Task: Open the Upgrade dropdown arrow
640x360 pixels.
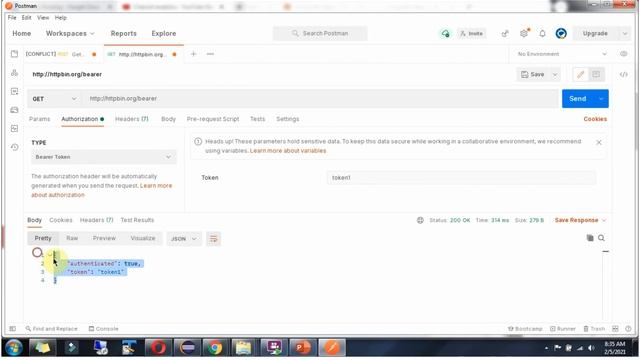Action: click(625, 33)
